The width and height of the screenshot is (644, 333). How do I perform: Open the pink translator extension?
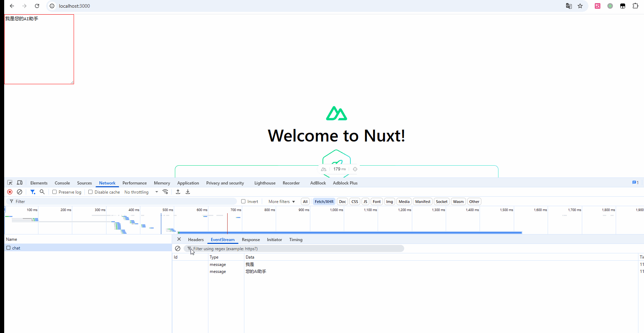coord(598,6)
